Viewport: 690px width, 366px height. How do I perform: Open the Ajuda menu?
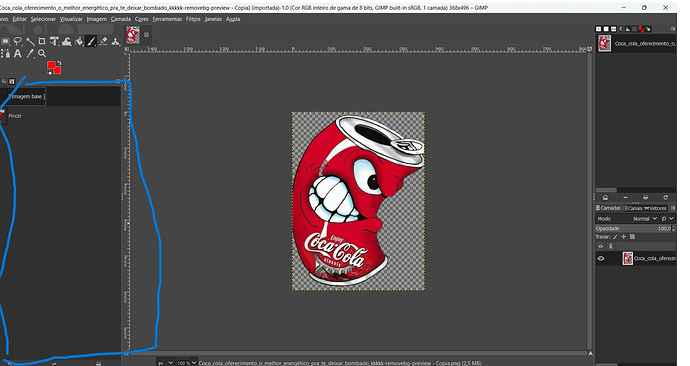pyautogui.click(x=233, y=19)
